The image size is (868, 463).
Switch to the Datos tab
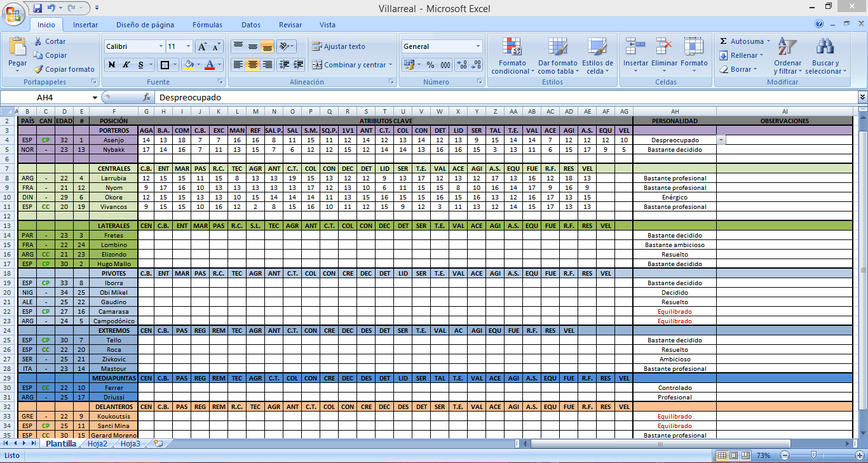pos(251,25)
